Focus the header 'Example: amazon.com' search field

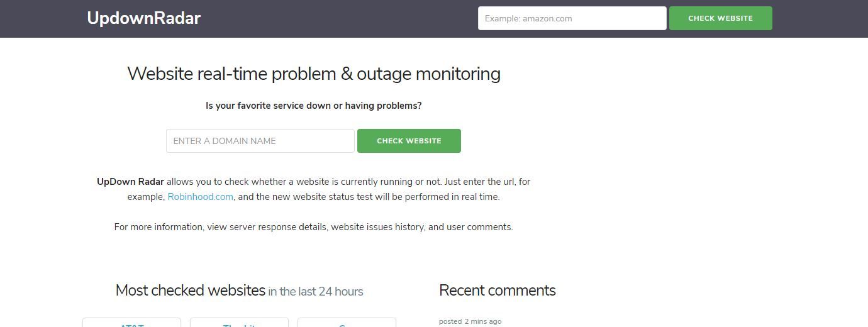point(572,18)
